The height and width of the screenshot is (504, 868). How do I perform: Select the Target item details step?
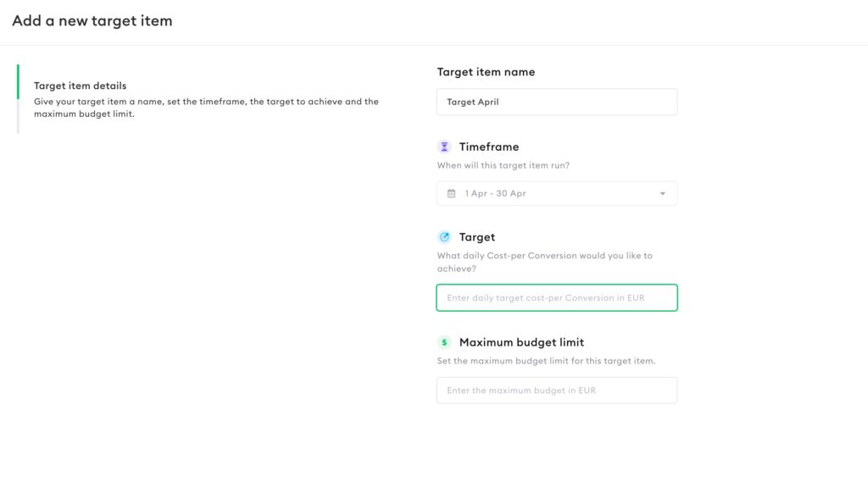[81, 86]
